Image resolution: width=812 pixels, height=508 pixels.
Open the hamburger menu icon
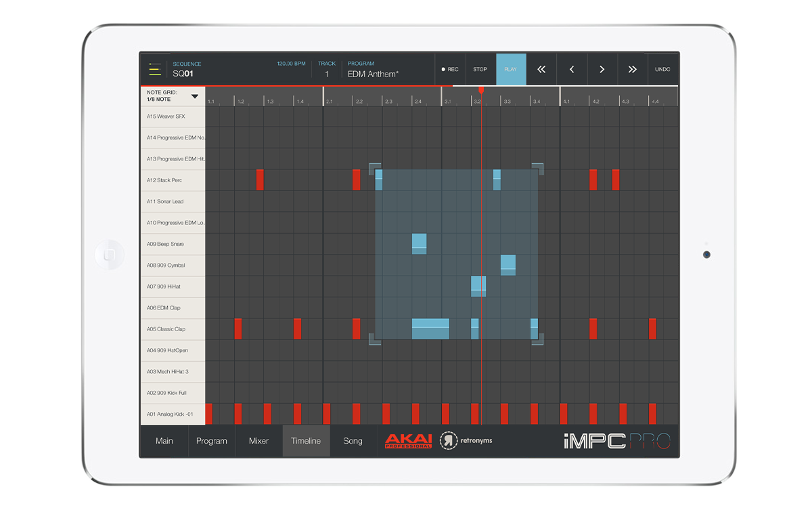coord(155,69)
